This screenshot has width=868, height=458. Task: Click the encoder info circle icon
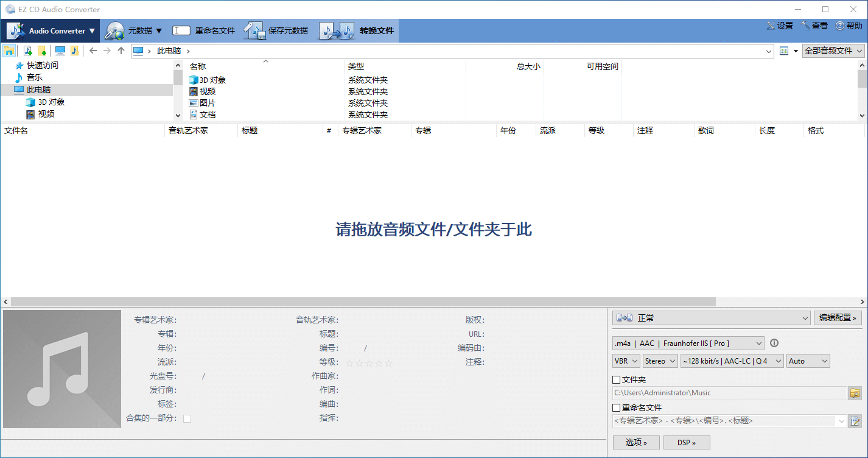(774, 343)
